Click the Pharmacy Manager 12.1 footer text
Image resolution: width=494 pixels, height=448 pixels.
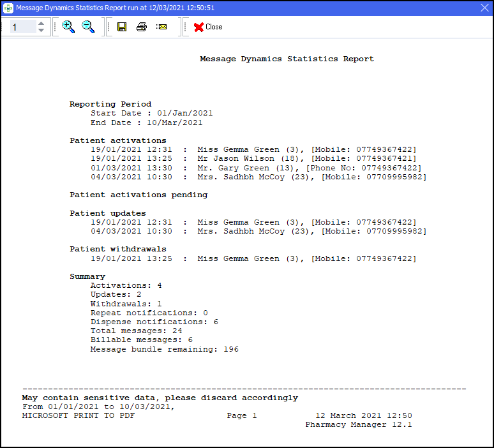359,424
